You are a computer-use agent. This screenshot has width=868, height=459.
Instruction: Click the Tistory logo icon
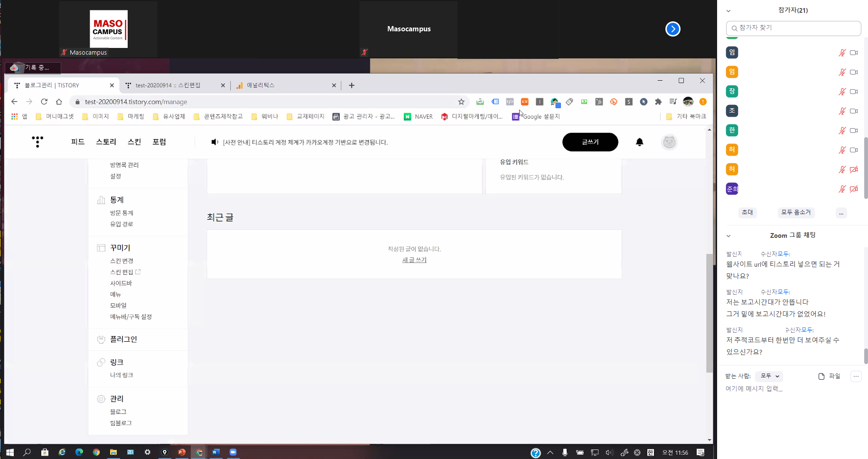pyautogui.click(x=37, y=142)
